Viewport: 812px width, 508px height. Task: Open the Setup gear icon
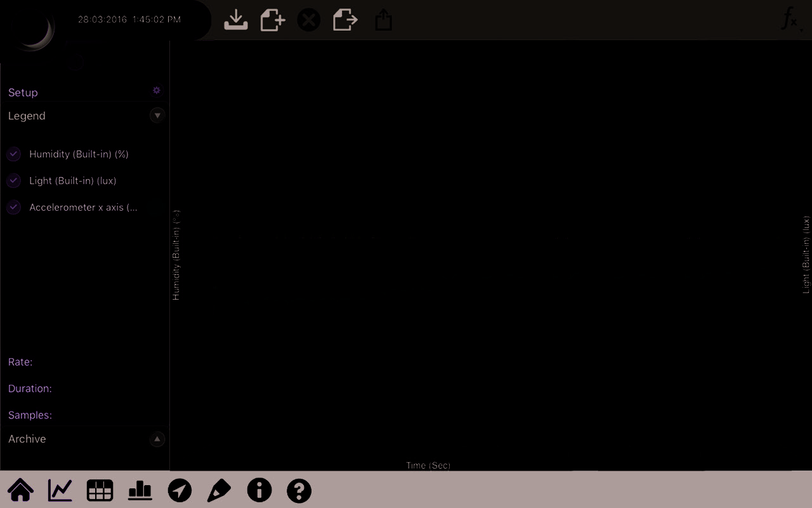point(157,91)
